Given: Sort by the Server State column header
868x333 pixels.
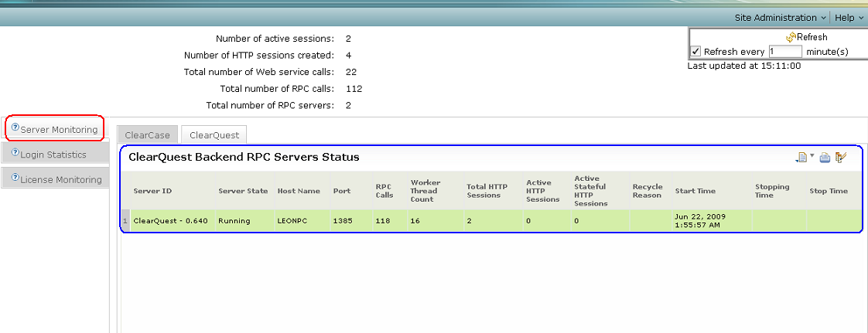Looking at the screenshot, I should coord(243,191).
